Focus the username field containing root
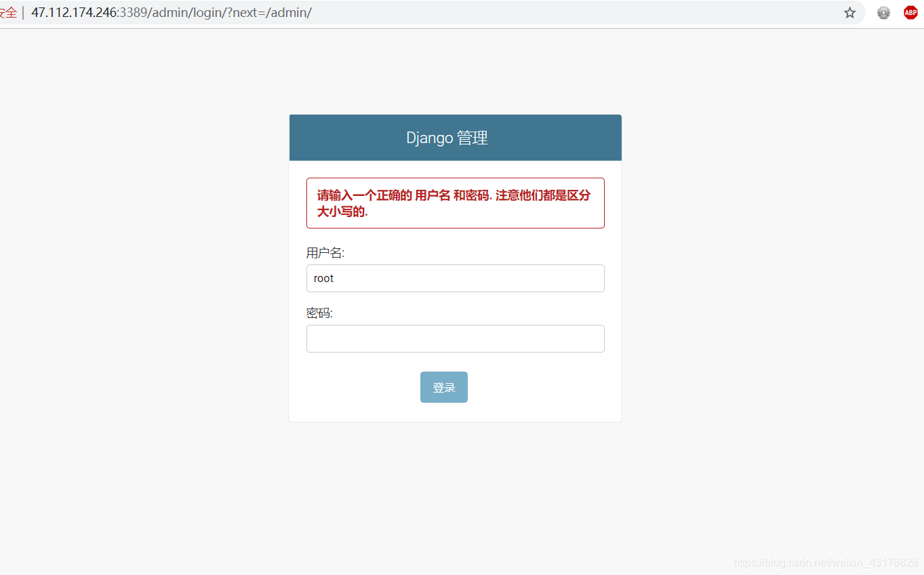 [455, 278]
